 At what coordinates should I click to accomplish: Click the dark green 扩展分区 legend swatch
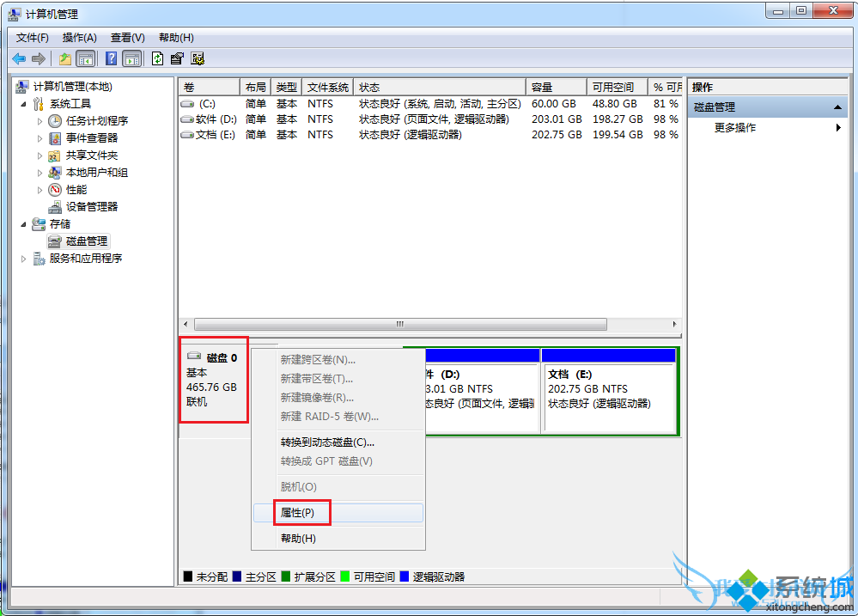(286, 576)
